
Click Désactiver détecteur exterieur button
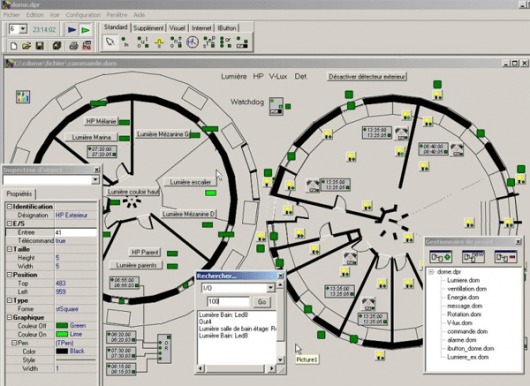(367, 77)
